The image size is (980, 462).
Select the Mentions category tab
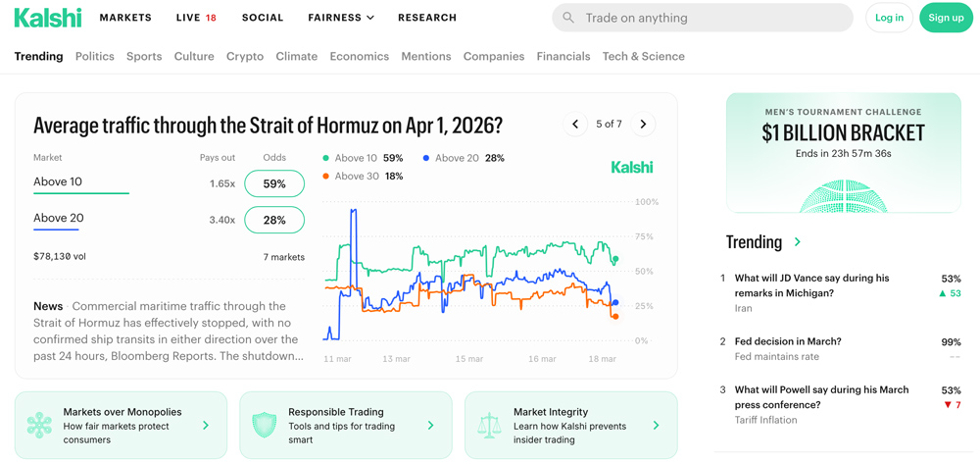coord(426,56)
